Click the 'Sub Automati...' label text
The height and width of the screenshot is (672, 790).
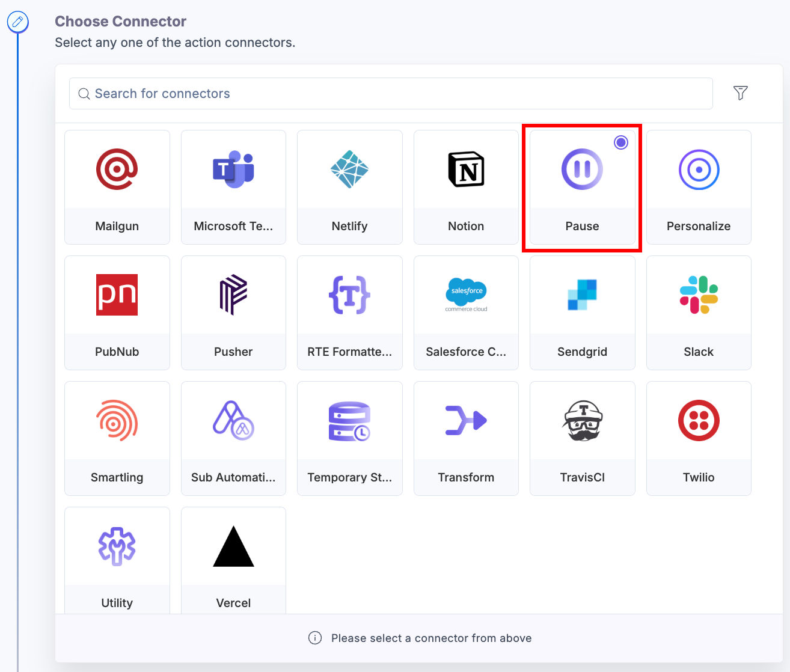coord(233,477)
